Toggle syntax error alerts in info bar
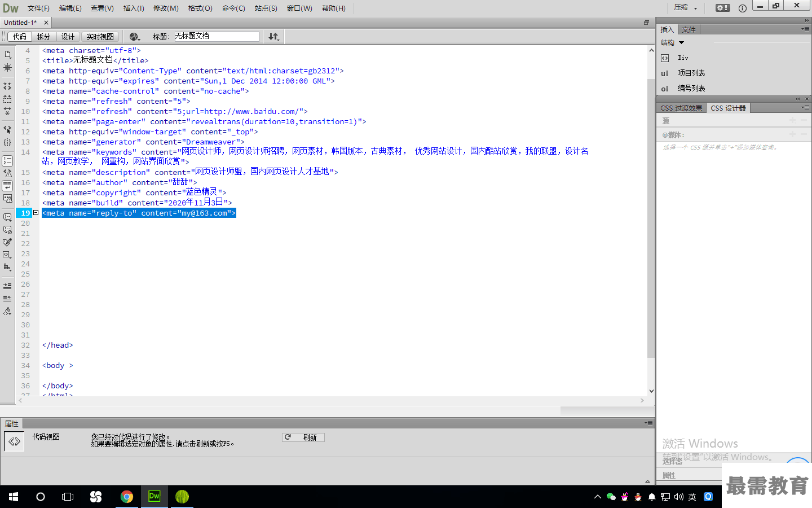Image resolution: width=812 pixels, height=508 pixels. pyautogui.click(x=7, y=199)
